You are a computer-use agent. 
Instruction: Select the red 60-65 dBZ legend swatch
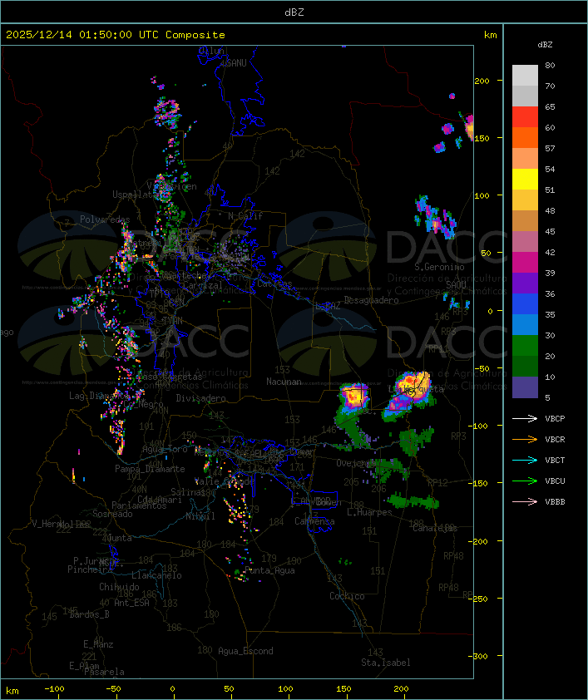[x=525, y=117]
